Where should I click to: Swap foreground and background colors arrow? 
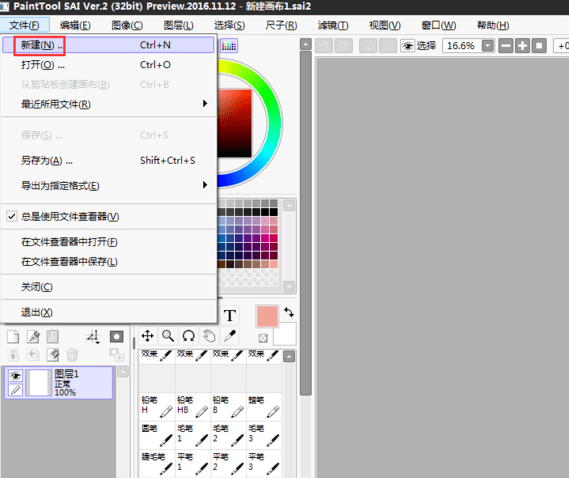[289, 312]
